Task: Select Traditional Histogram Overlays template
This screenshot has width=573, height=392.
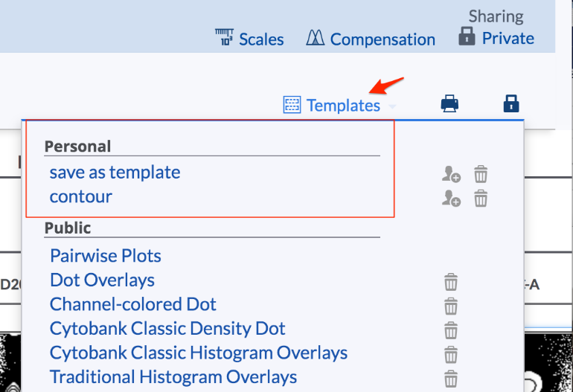Action: [x=173, y=377]
